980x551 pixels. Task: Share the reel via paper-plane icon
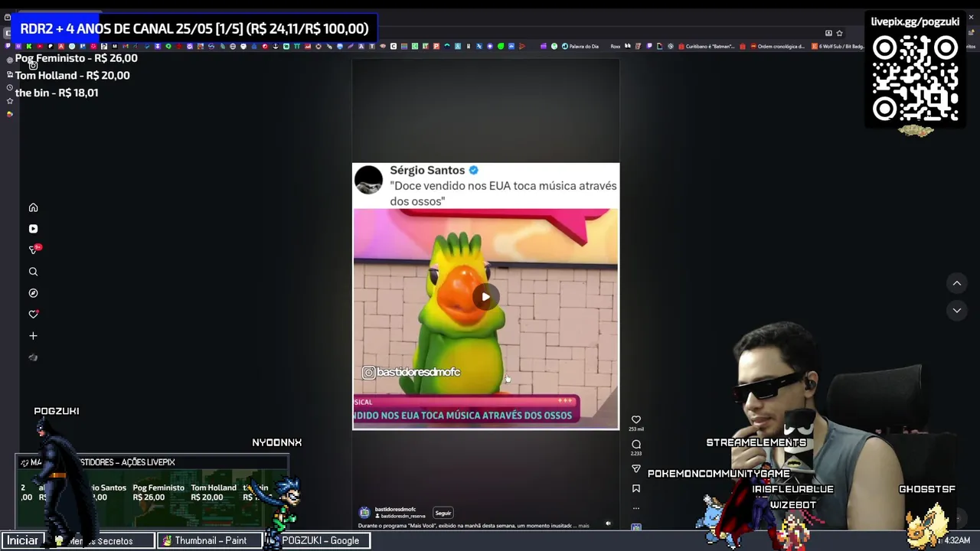635,468
